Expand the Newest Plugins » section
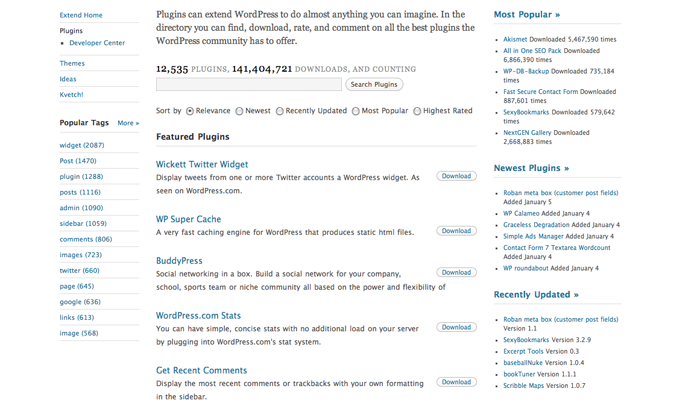The image size is (700, 412). 531,168
